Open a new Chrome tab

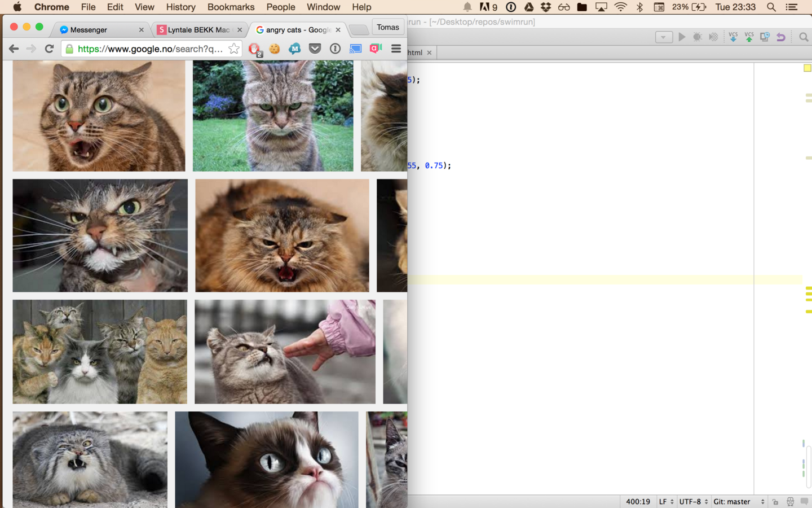[358, 30]
